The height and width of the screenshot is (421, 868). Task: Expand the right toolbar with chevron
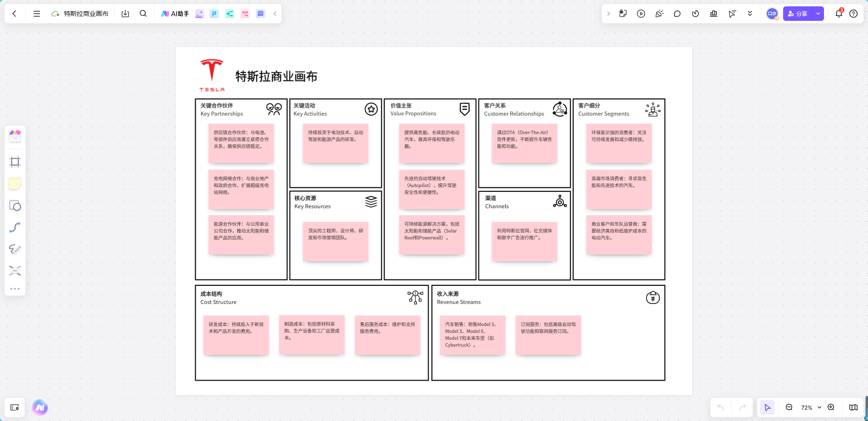[x=608, y=14]
